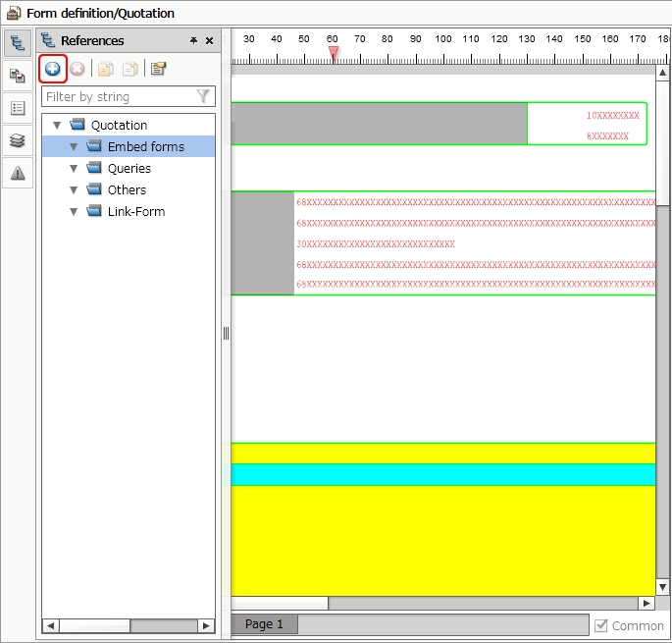Click the Form definition title icon

(x=13, y=13)
